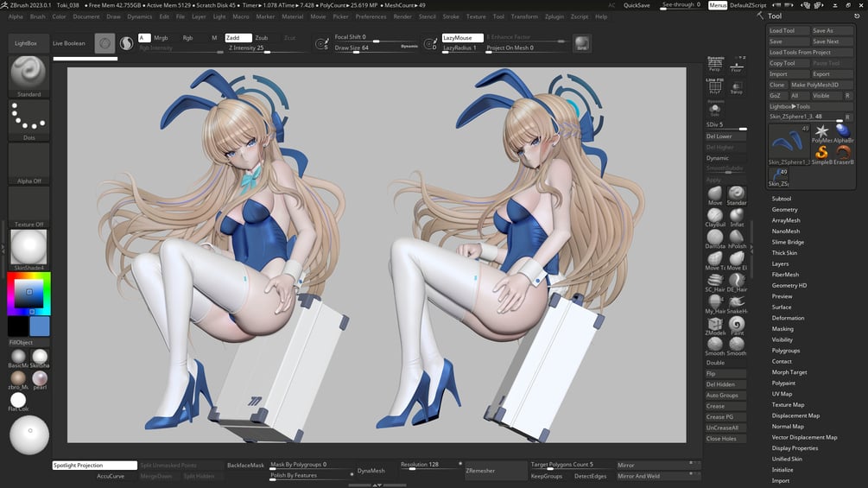Click the Close Holes button
This screenshot has height=488, width=868.
tap(725, 439)
